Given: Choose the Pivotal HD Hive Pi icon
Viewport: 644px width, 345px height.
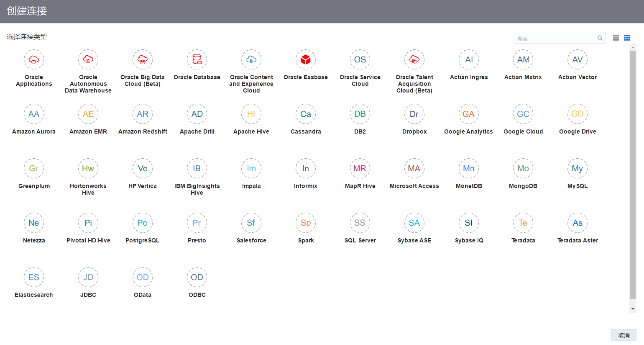Looking at the screenshot, I should tap(88, 223).
